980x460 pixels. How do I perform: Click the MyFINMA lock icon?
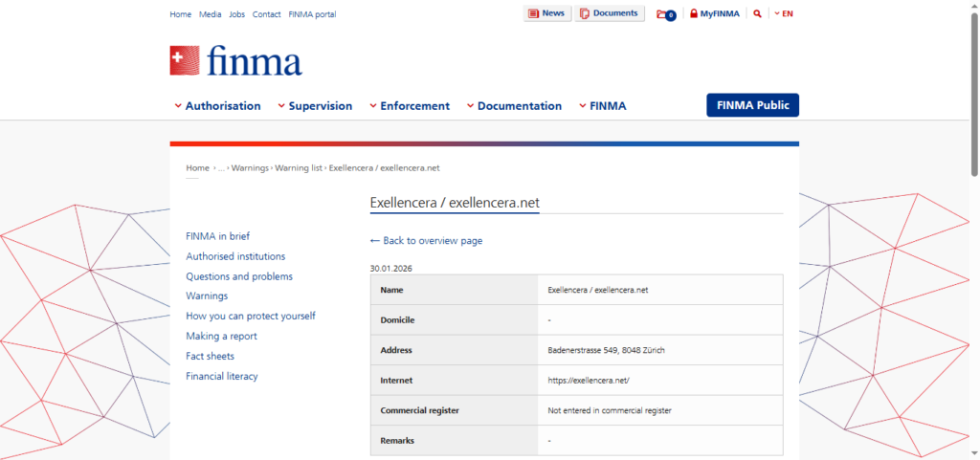tap(694, 14)
